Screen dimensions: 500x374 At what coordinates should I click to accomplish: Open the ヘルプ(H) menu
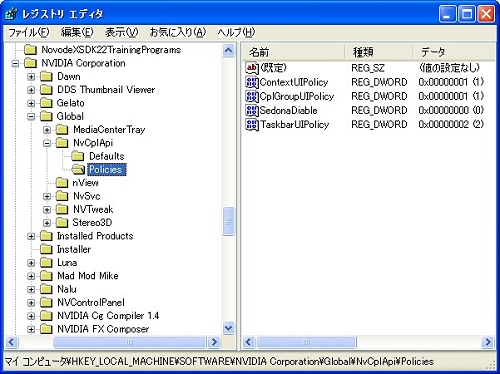[x=236, y=32]
